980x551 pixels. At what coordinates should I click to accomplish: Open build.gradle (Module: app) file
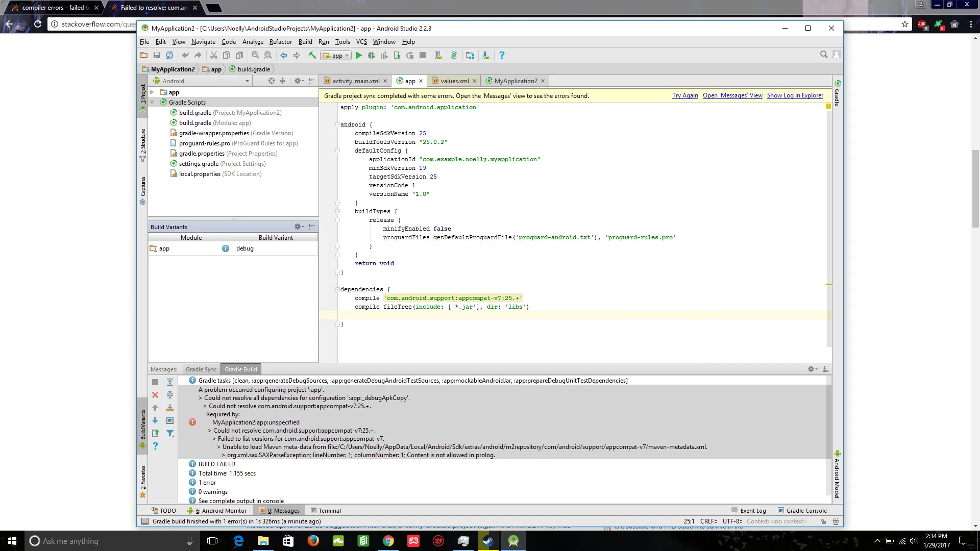pos(214,123)
